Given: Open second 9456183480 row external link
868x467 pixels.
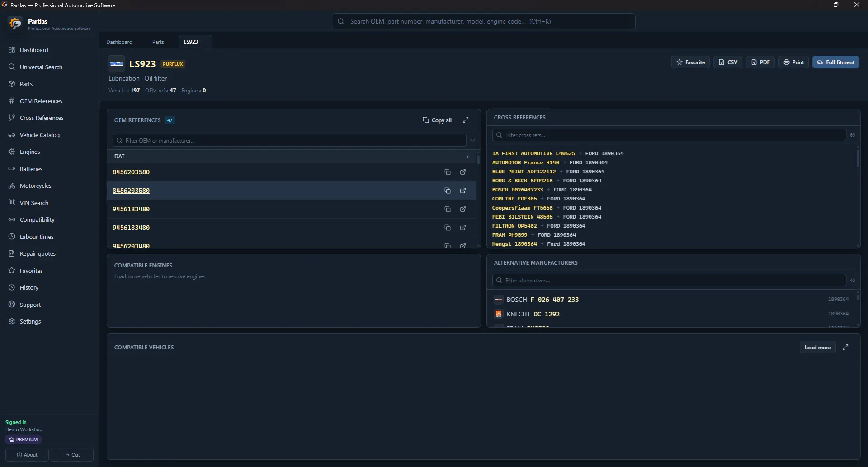Looking at the screenshot, I should click(x=463, y=228).
